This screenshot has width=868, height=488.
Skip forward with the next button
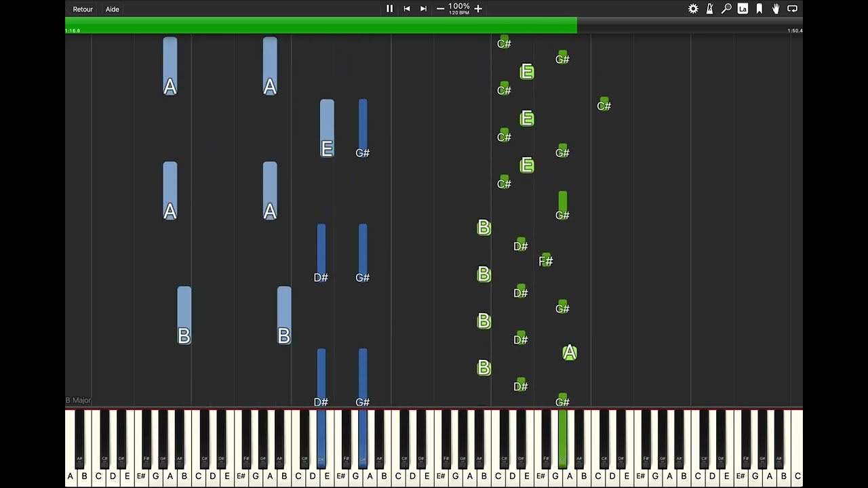click(x=423, y=9)
